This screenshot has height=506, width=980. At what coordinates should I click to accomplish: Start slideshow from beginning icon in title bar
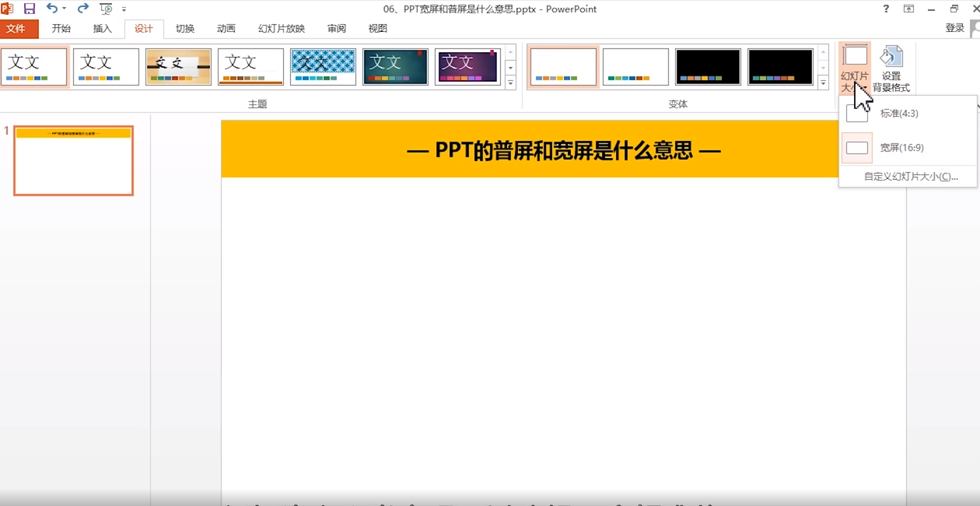(106, 9)
